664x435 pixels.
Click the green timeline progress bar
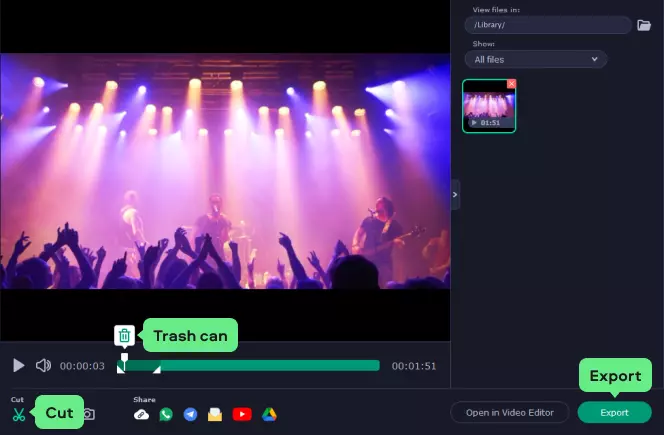coord(270,366)
